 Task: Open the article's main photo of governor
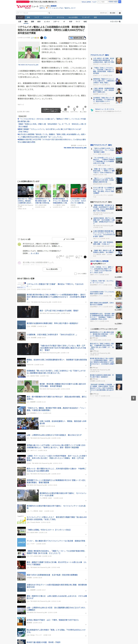point(29,52)
